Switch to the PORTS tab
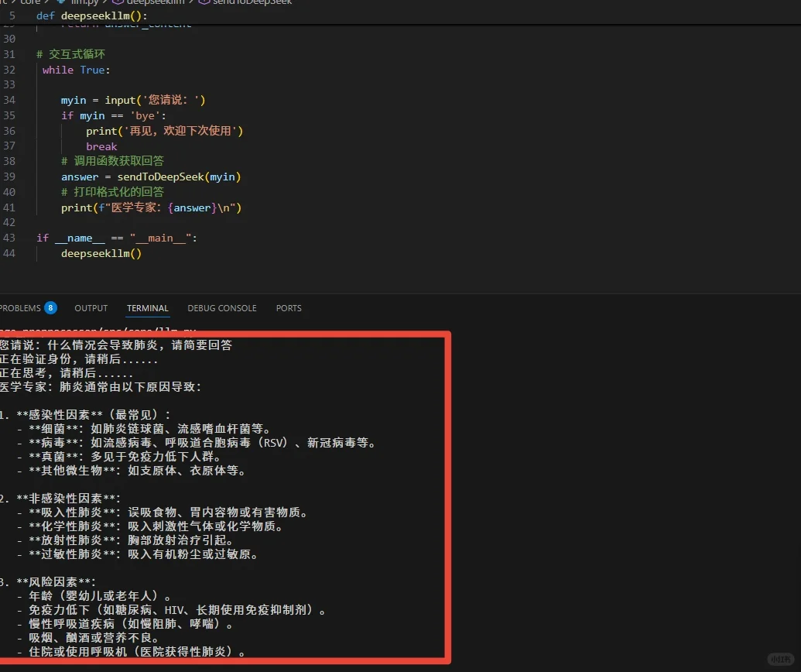The height and width of the screenshot is (672, 801). (288, 308)
